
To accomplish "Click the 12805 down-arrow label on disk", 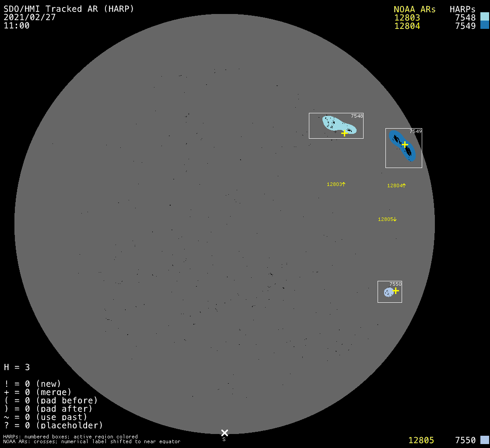I will click(387, 219).
